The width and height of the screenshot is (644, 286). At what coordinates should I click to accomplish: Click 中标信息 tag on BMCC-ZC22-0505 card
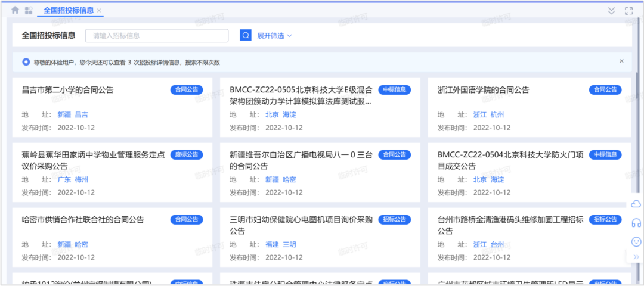tap(395, 90)
